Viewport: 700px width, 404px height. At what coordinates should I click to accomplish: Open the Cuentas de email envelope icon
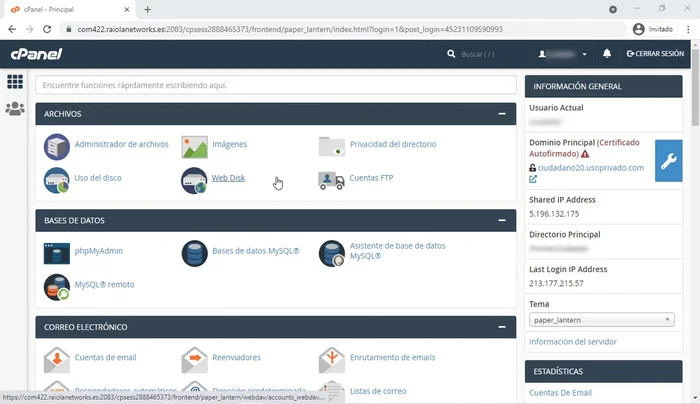[x=57, y=360]
